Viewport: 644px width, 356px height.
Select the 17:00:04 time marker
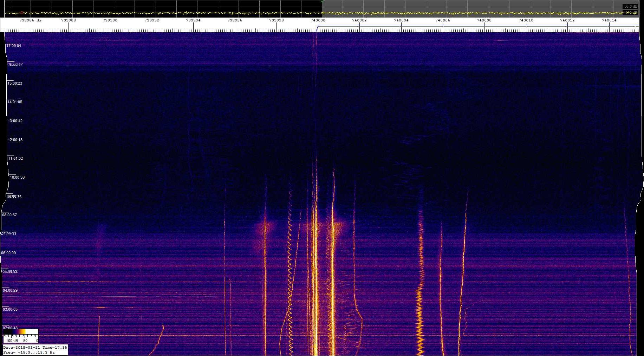14,46
